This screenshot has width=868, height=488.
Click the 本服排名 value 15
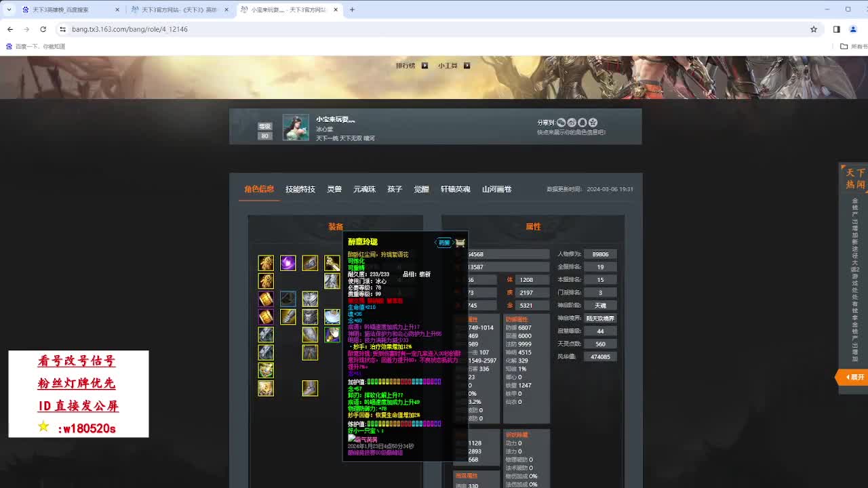click(x=600, y=280)
